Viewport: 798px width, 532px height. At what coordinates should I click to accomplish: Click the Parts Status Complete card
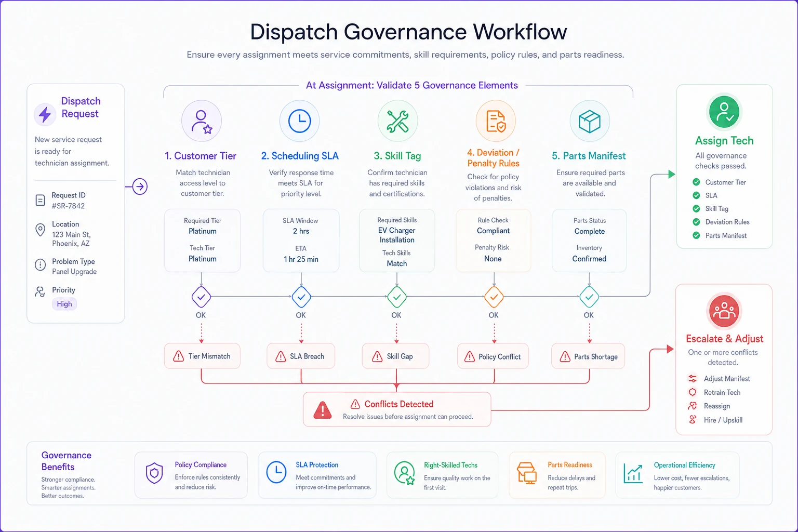(x=589, y=241)
